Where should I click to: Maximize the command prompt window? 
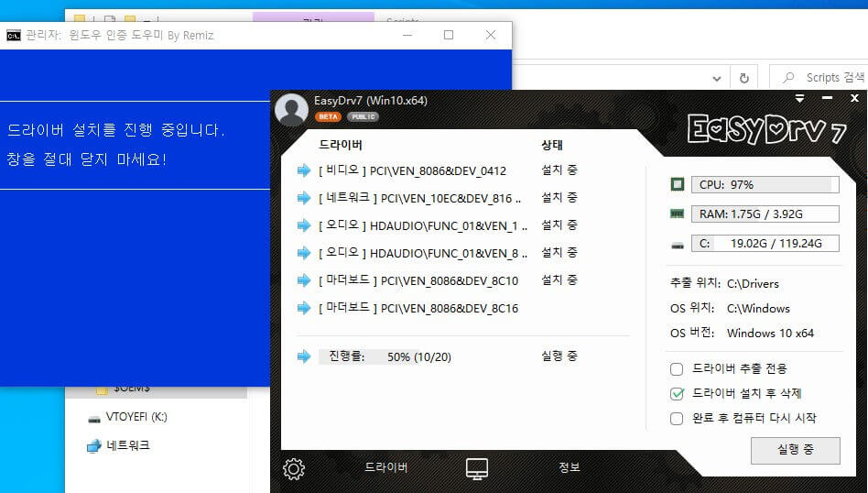click(449, 35)
